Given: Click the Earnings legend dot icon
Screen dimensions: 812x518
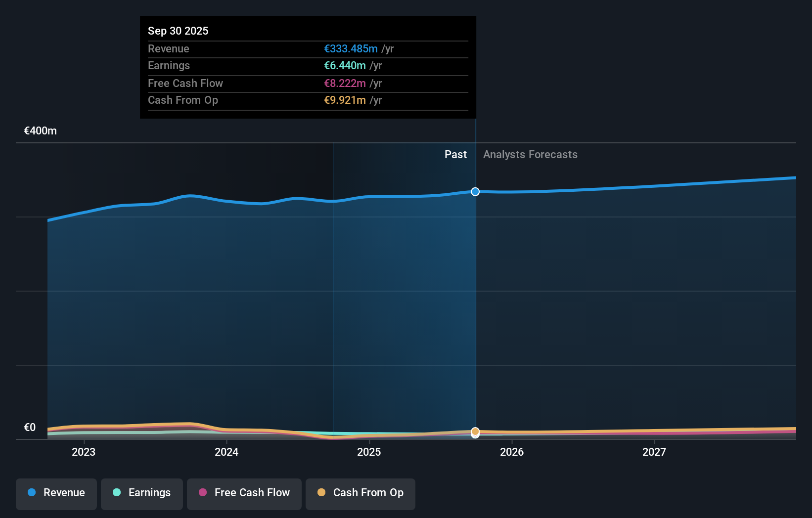Looking at the screenshot, I should point(117,493).
